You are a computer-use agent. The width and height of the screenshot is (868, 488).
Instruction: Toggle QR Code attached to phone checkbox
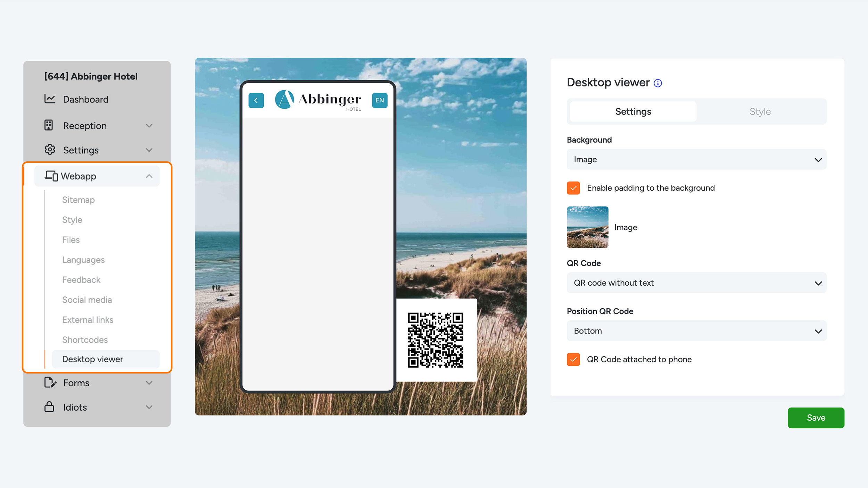click(x=573, y=360)
